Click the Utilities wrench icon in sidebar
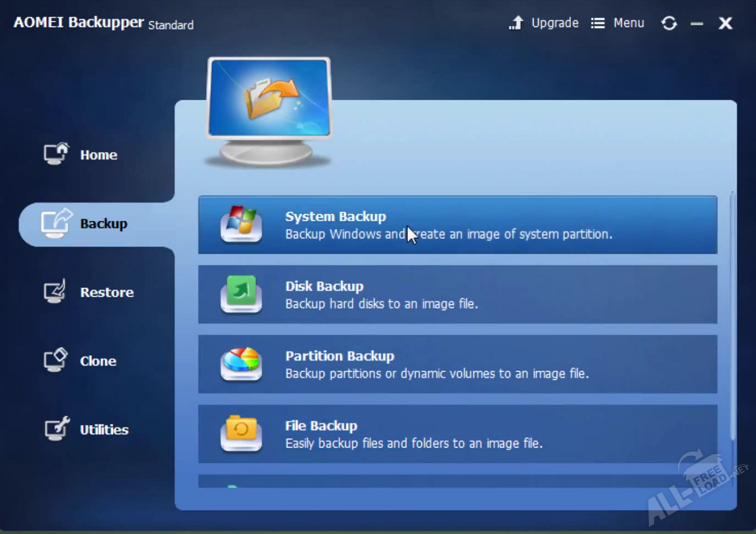 [56, 429]
